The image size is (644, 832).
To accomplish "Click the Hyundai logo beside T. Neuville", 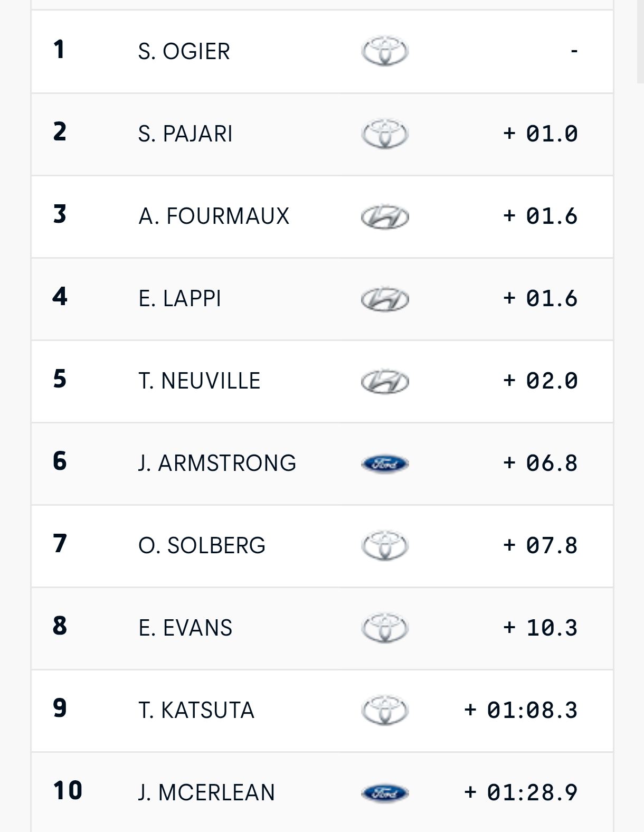I will tap(385, 381).
